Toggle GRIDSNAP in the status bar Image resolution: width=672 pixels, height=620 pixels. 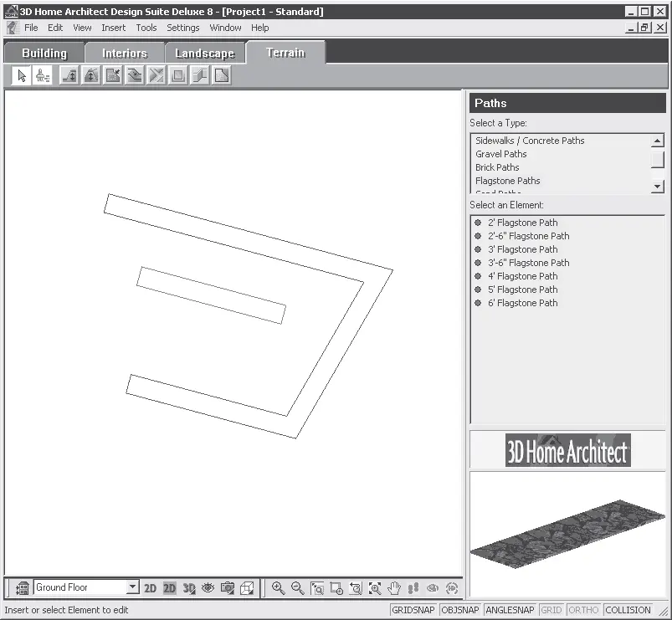(x=413, y=610)
